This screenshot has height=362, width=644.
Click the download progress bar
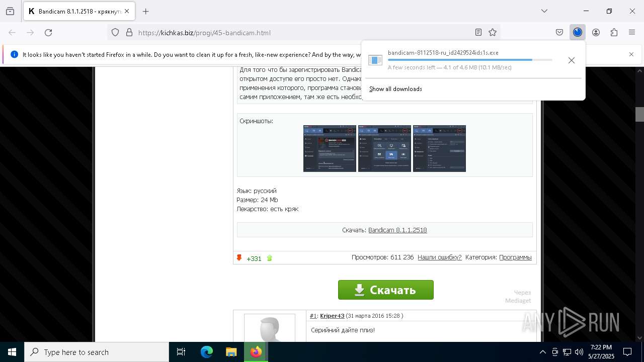470,60
